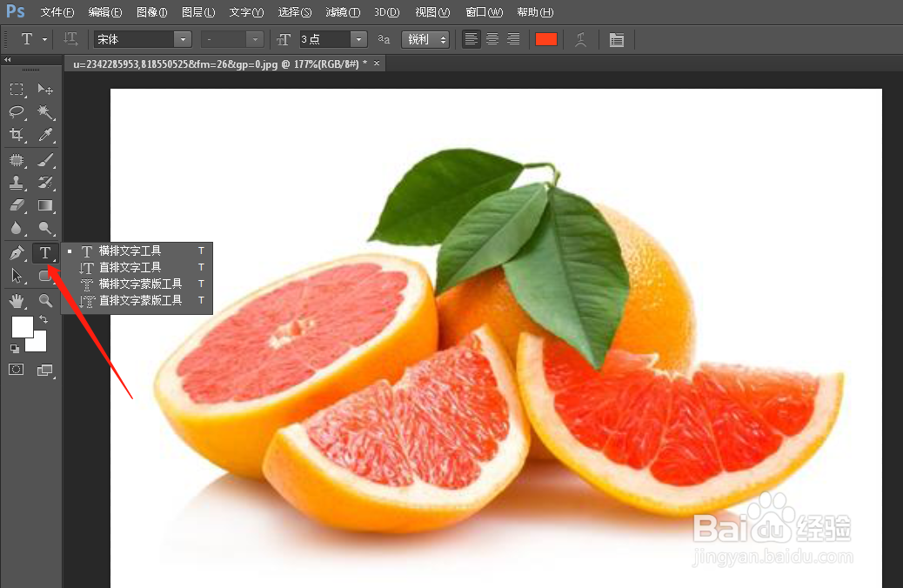Image resolution: width=903 pixels, height=588 pixels.
Task: Set right text alignment
Action: click(513, 39)
